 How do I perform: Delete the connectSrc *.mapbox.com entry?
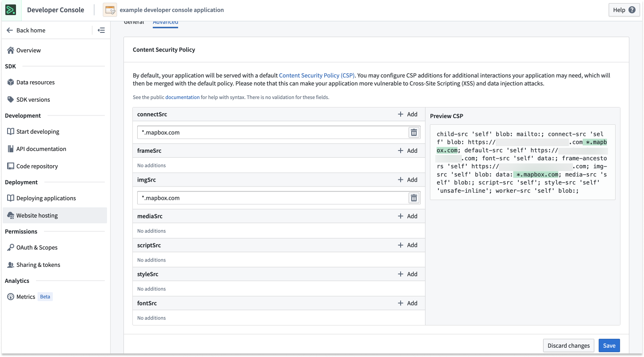tap(414, 132)
